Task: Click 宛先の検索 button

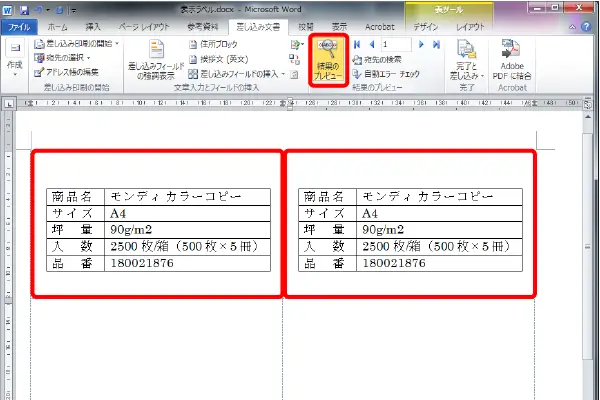Action: point(377,60)
